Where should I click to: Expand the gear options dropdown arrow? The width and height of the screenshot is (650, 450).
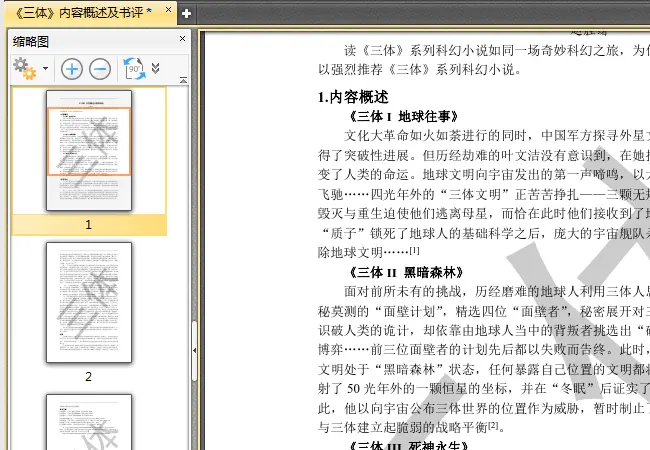[45, 68]
